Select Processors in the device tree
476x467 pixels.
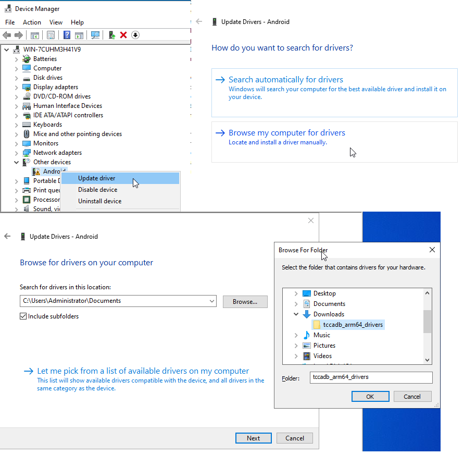click(x=46, y=200)
